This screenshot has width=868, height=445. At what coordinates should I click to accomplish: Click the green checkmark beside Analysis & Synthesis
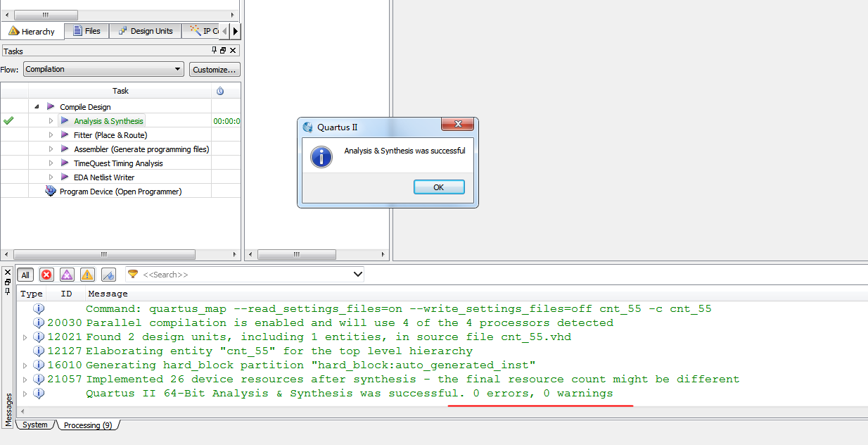coord(8,121)
